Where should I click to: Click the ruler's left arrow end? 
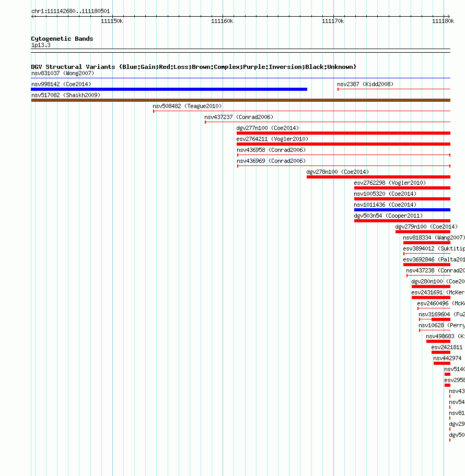coord(33,16)
